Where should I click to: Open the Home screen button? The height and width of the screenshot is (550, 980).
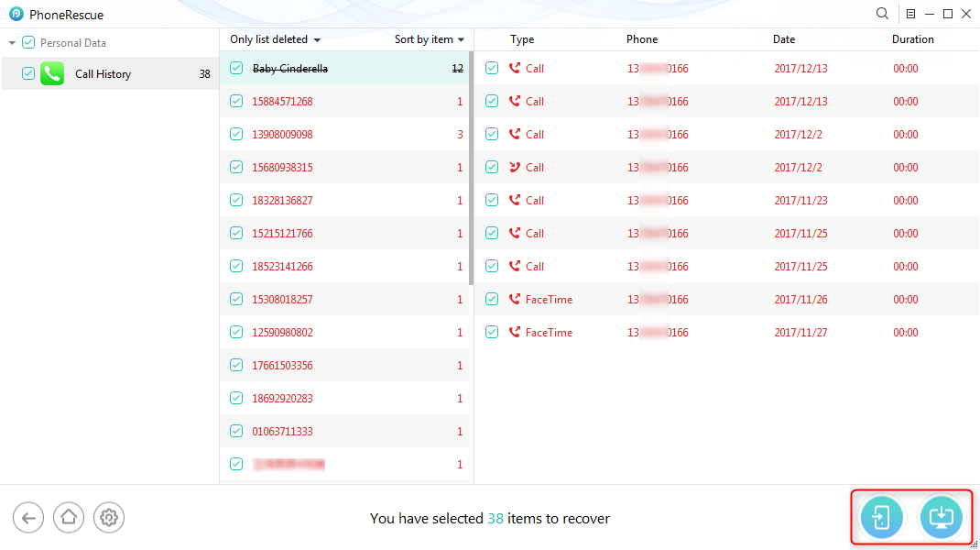click(68, 518)
